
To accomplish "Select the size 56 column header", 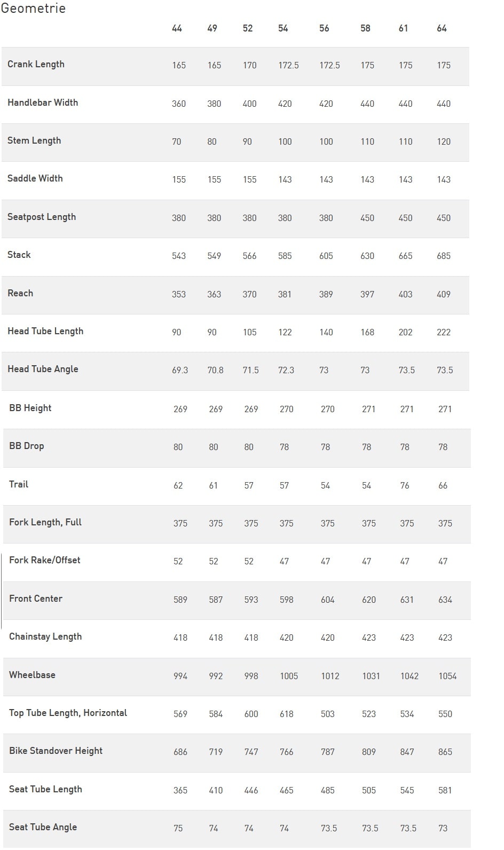I will [x=324, y=28].
